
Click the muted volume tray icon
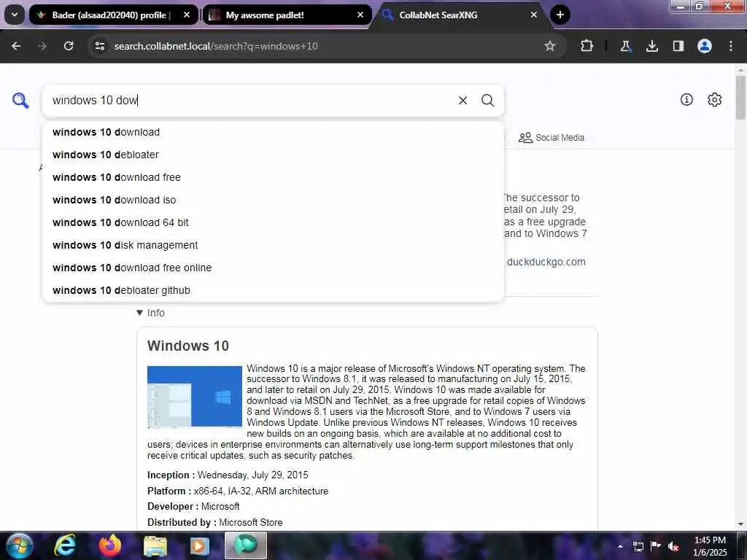[x=673, y=546]
